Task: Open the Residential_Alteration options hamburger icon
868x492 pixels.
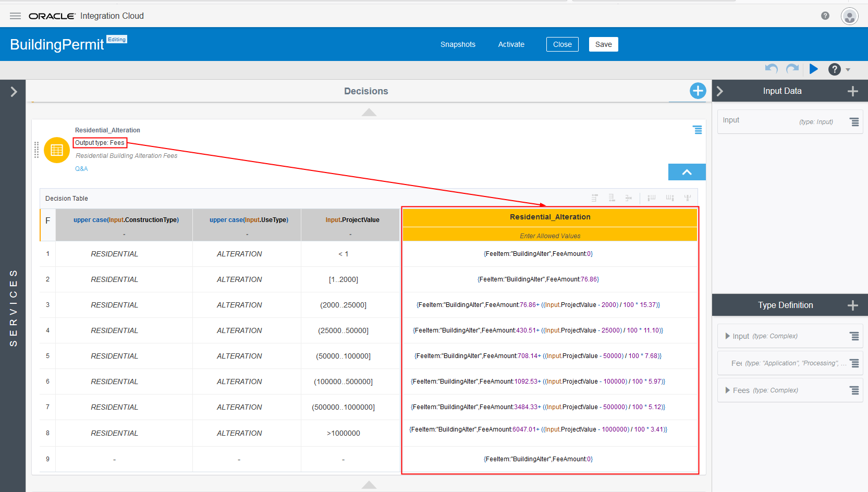Action: [x=698, y=130]
